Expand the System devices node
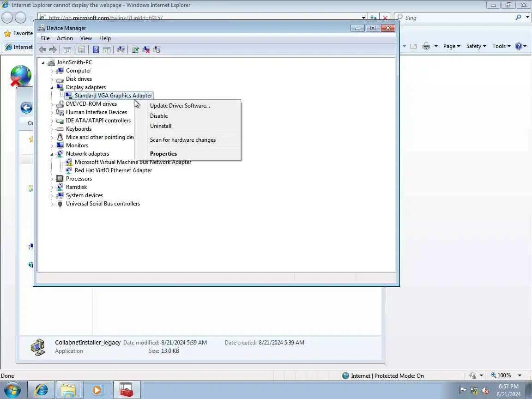The width and height of the screenshot is (532, 399). click(x=52, y=196)
